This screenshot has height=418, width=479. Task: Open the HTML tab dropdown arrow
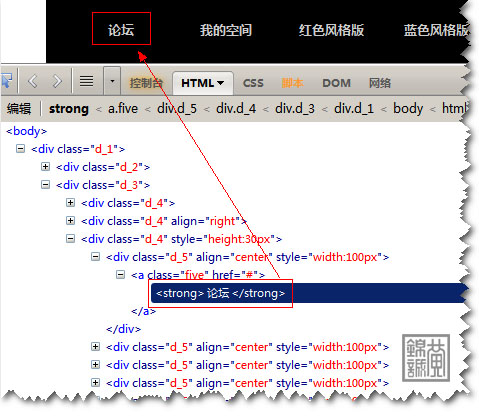tap(220, 83)
